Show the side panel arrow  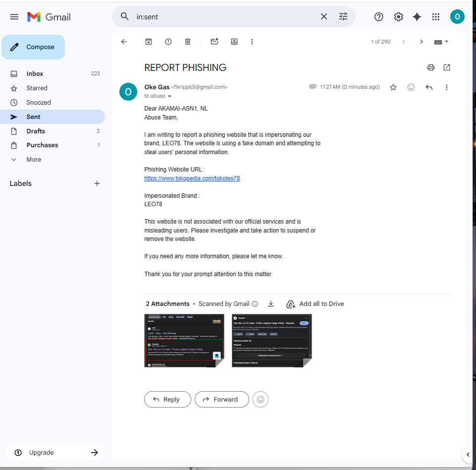pyautogui.click(x=468, y=455)
